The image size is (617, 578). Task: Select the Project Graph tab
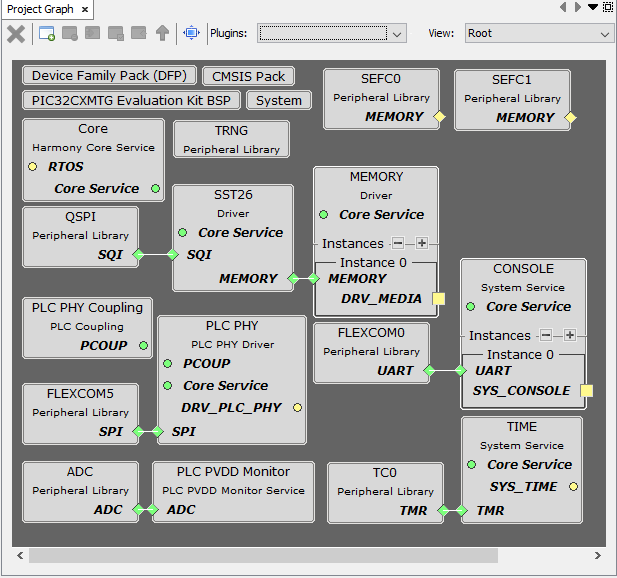(39, 9)
